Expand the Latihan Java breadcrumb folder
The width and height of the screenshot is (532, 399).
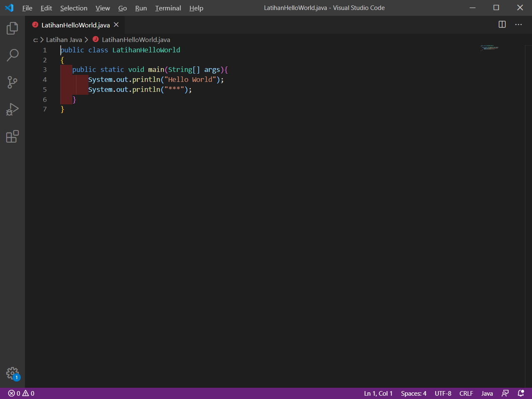click(64, 40)
